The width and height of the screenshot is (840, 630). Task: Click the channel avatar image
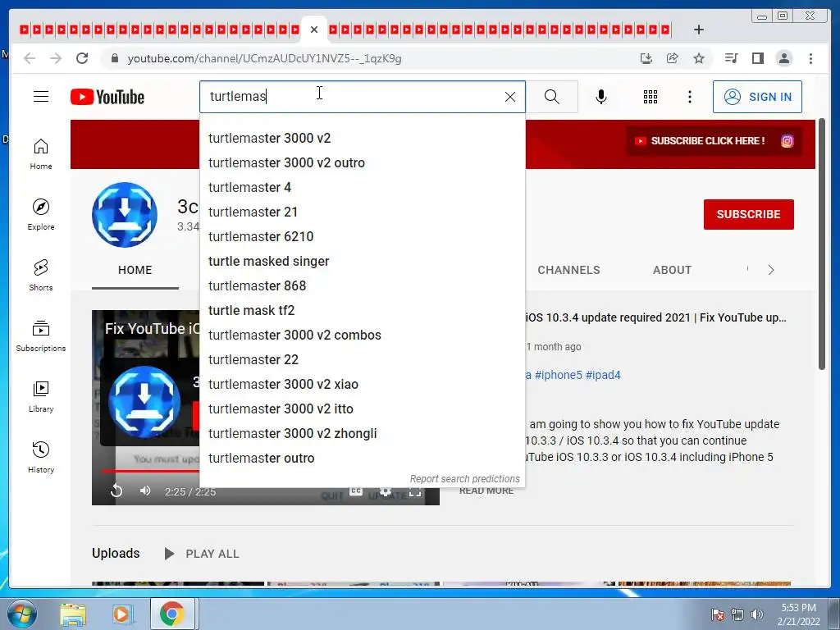pyautogui.click(x=125, y=215)
